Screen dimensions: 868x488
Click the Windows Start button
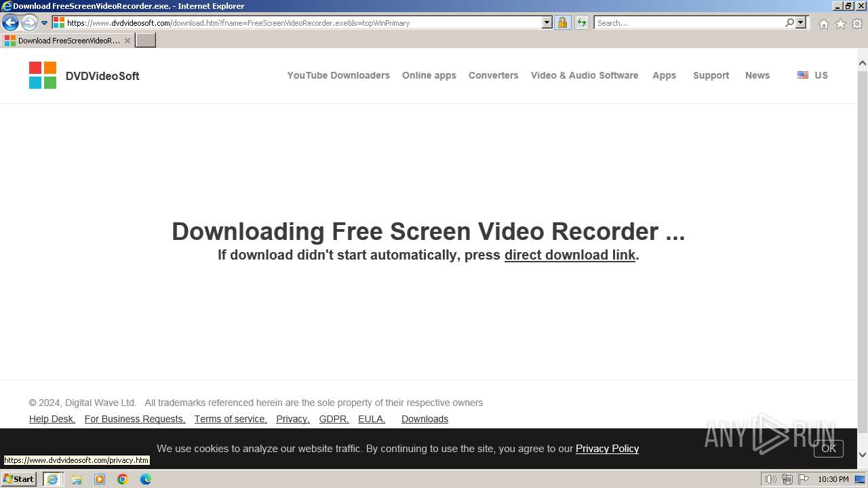click(x=19, y=479)
